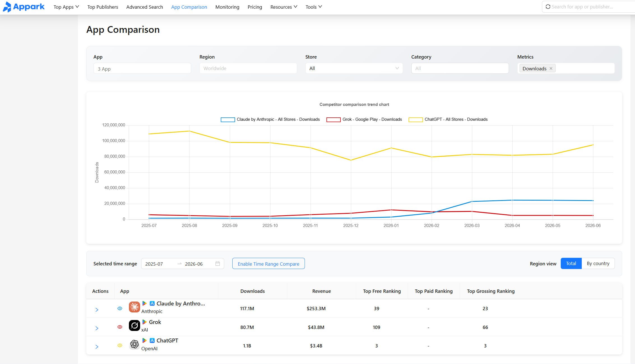Open the Anthropic publisher link
635x364 pixels.
point(152,311)
